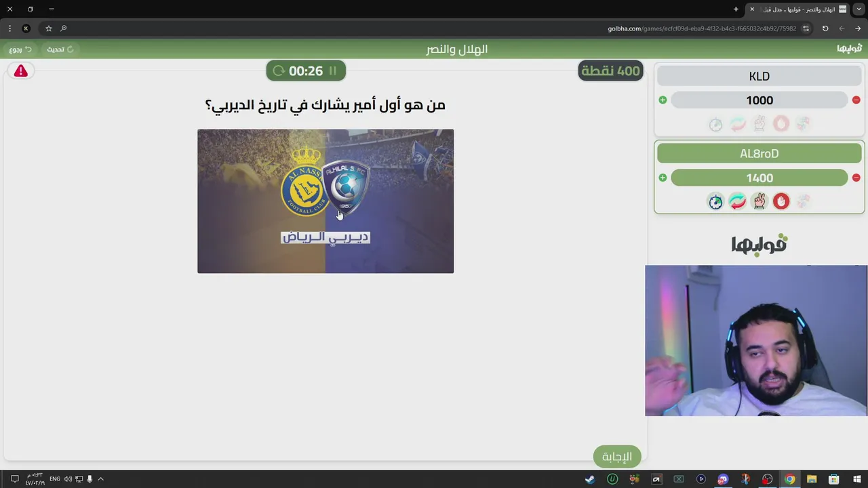Use AL8roD's swap arrows helper icon

pos(737,201)
